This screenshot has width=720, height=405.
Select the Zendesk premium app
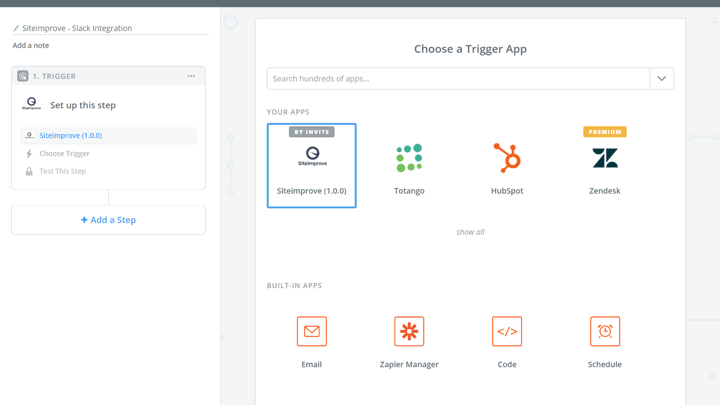(605, 159)
